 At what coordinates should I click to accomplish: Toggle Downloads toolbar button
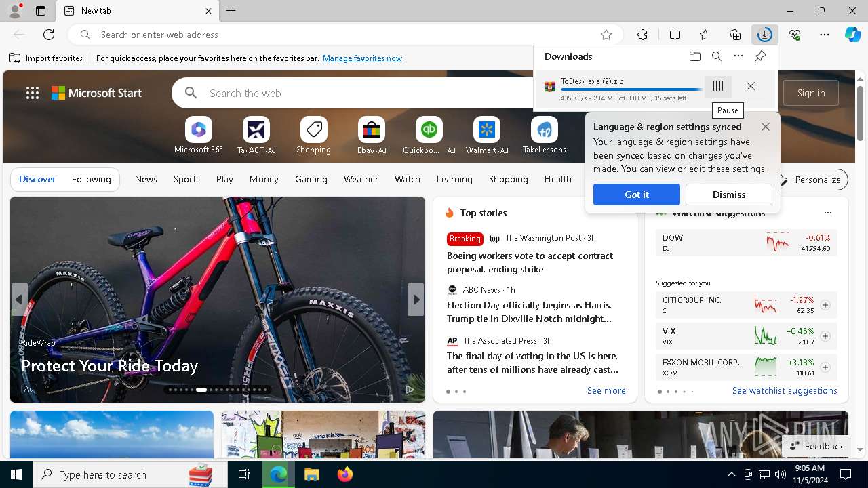click(764, 35)
